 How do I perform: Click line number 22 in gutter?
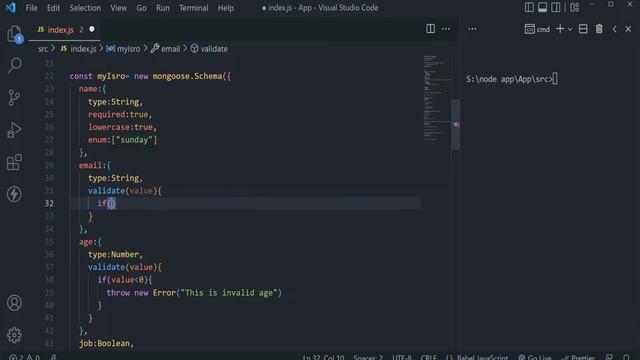[49, 76]
